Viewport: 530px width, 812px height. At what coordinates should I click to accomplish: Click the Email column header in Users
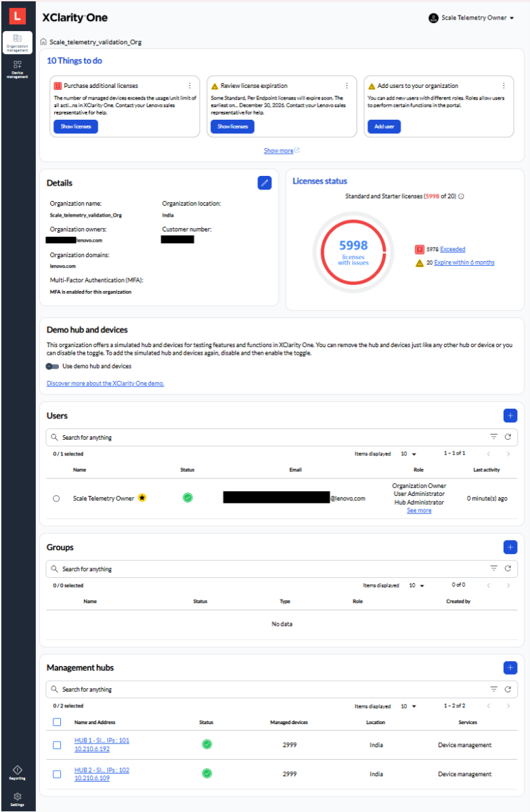coord(295,470)
